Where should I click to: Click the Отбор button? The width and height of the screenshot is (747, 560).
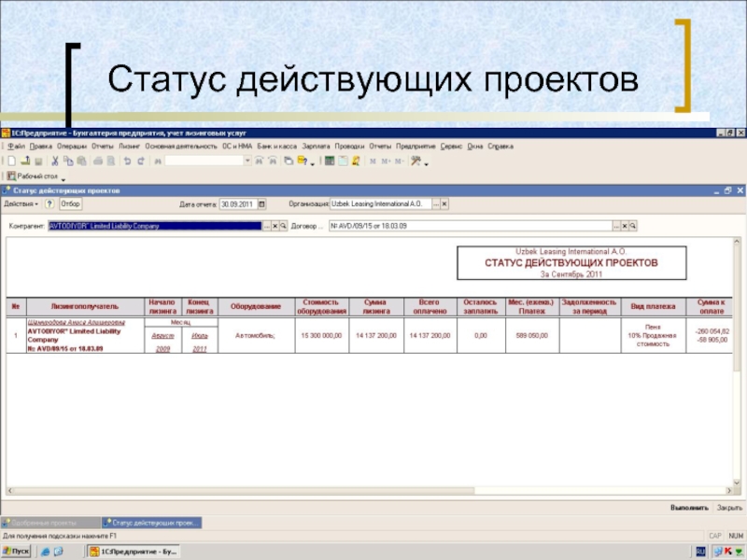click(71, 203)
